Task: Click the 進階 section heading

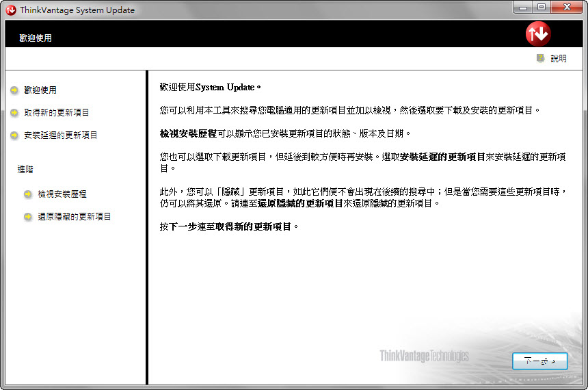Action: pos(25,169)
